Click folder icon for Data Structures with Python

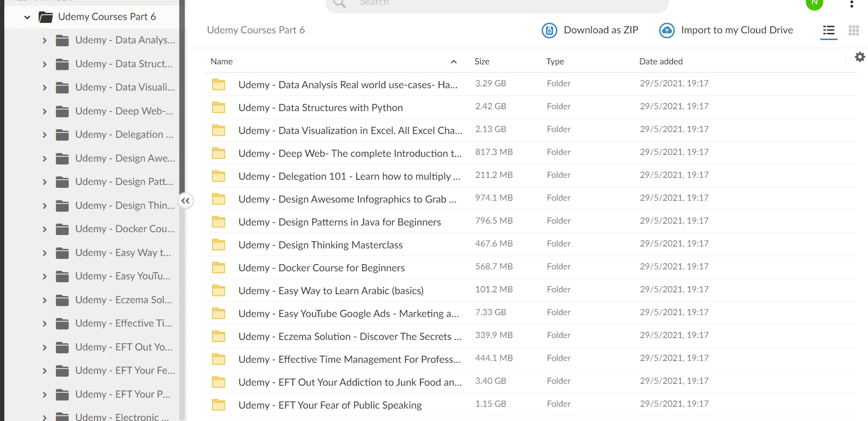coord(219,107)
